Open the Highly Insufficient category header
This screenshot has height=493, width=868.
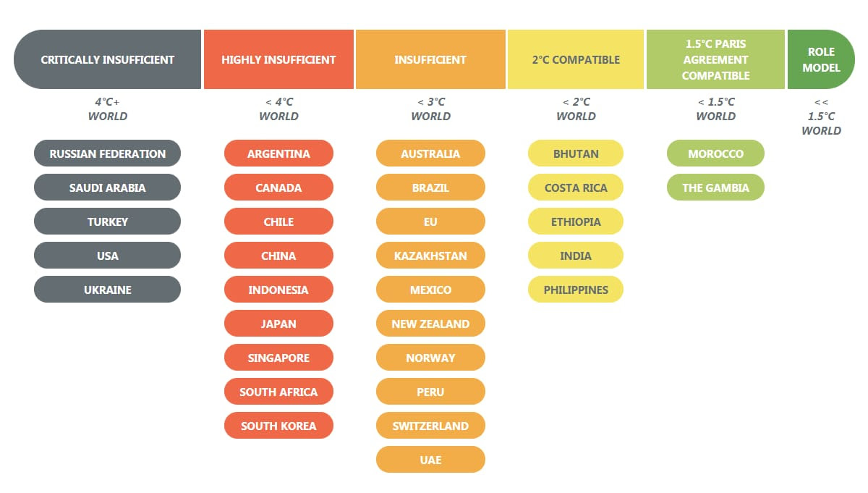click(278, 59)
